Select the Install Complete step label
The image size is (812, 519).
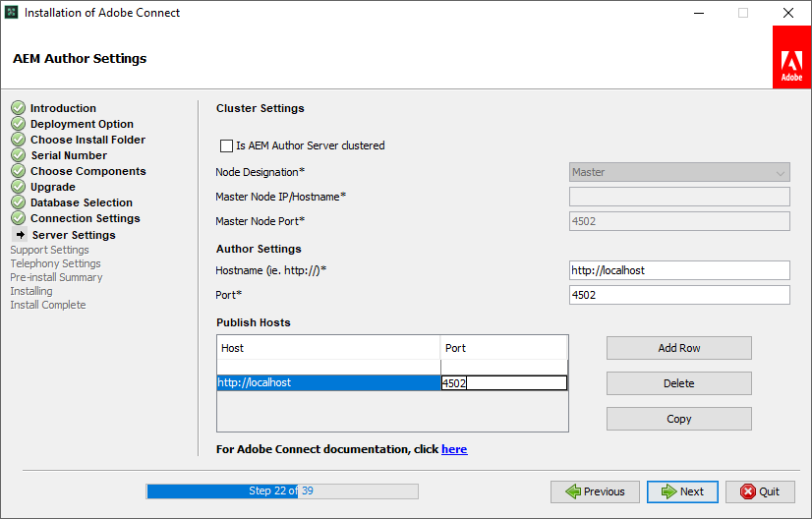coord(48,305)
